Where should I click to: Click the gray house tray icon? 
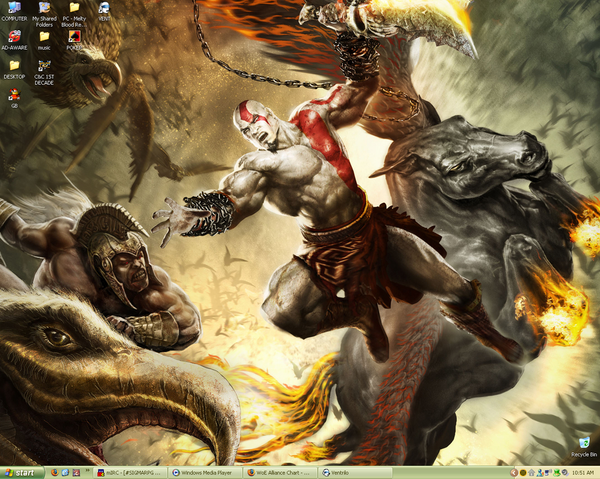point(532,473)
